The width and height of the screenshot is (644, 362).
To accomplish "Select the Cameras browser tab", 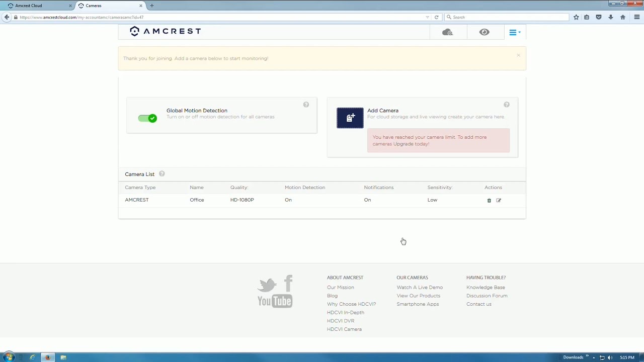I will click(108, 6).
